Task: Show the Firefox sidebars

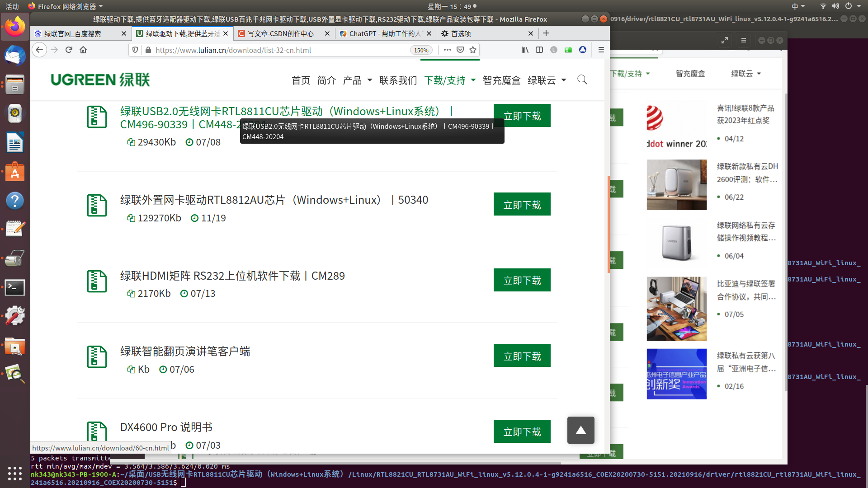Action: pyautogui.click(x=539, y=50)
